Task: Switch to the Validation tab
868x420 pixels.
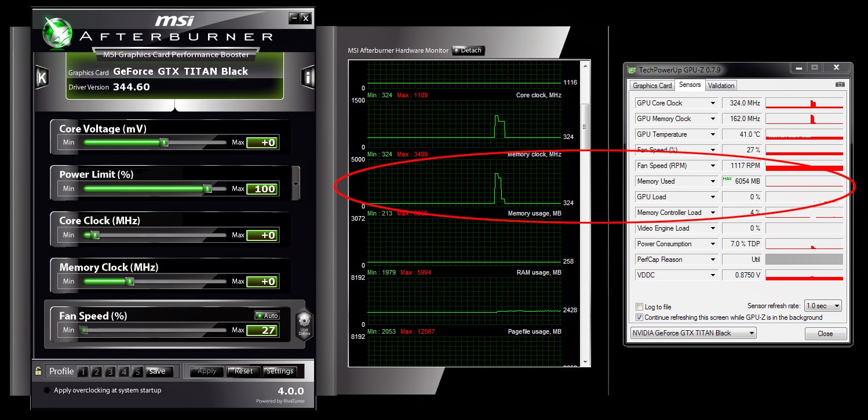Action: coord(721,86)
